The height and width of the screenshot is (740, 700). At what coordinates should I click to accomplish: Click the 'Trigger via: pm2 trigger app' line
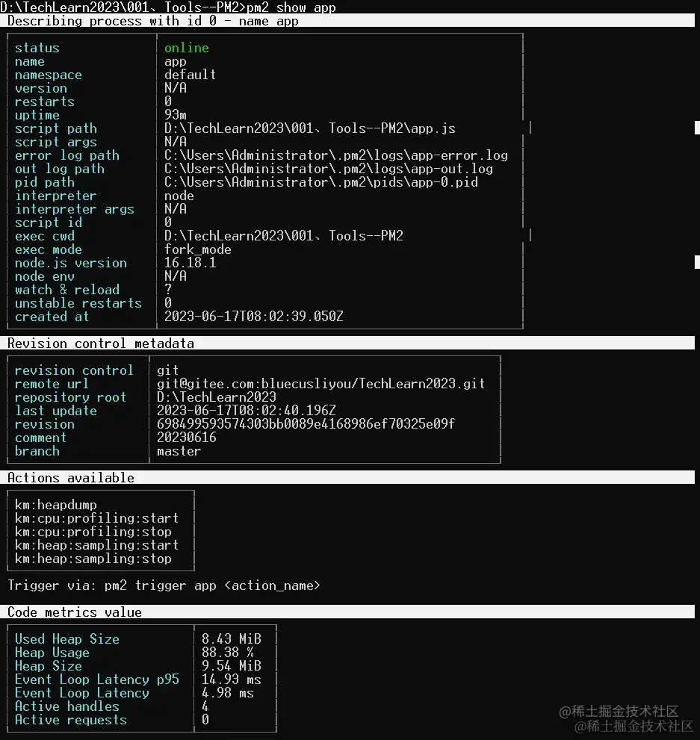click(164, 585)
